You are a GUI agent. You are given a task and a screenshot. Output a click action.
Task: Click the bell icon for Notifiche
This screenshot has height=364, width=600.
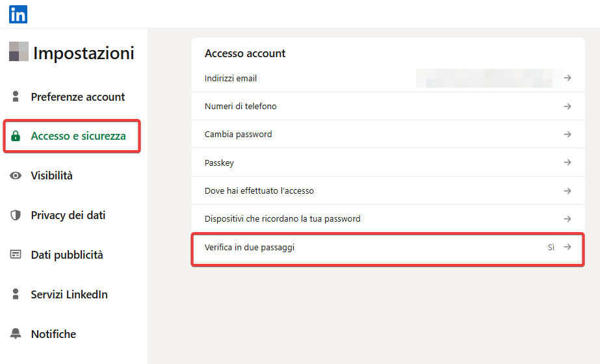tap(16, 334)
